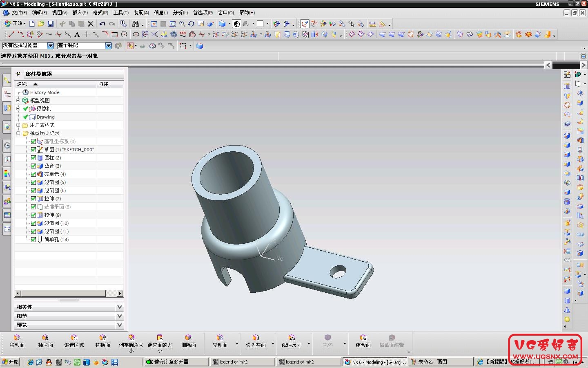Pin the Part Navigator panel

point(18,74)
